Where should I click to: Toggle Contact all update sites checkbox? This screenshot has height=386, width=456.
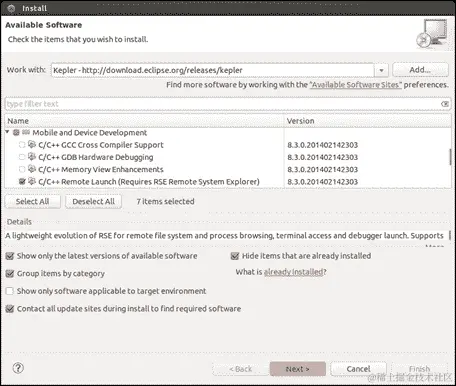pos(10,309)
